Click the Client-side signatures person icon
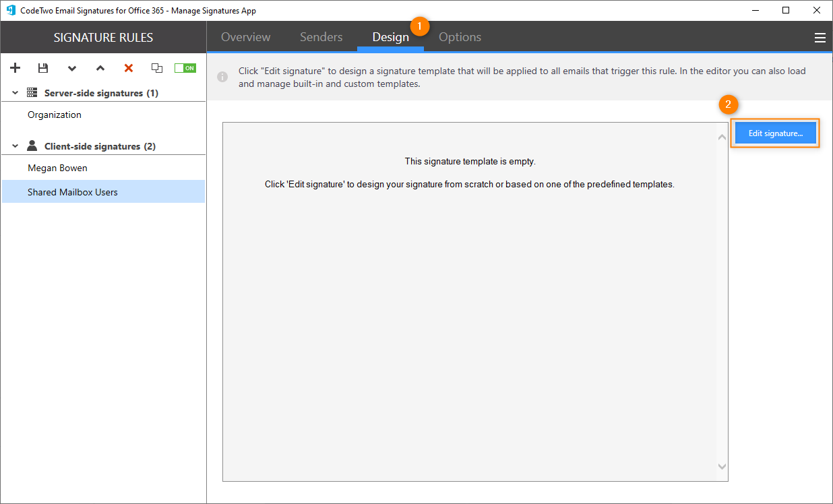 [32, 146]
